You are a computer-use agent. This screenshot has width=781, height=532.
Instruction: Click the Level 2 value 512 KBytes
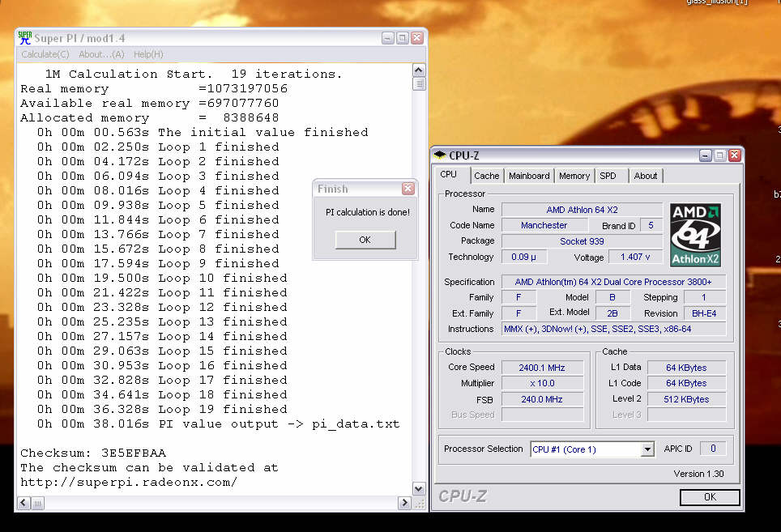pyautogui.click(x=686, y=399)
